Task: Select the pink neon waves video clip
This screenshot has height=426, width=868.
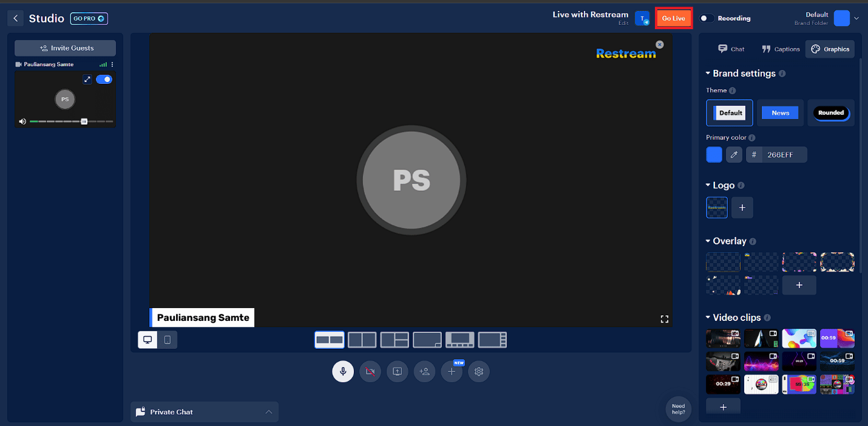Action: [x=761, y=362]
